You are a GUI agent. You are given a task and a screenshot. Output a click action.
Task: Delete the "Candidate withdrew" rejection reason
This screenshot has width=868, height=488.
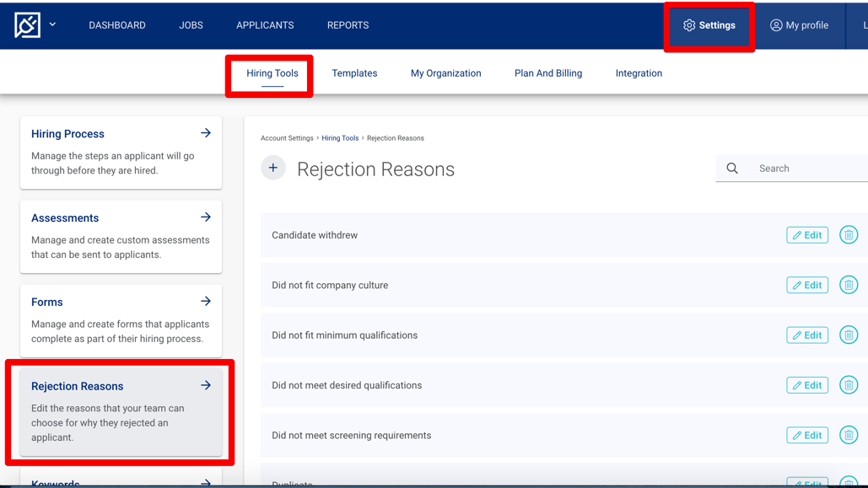click(x=849, y=234)
